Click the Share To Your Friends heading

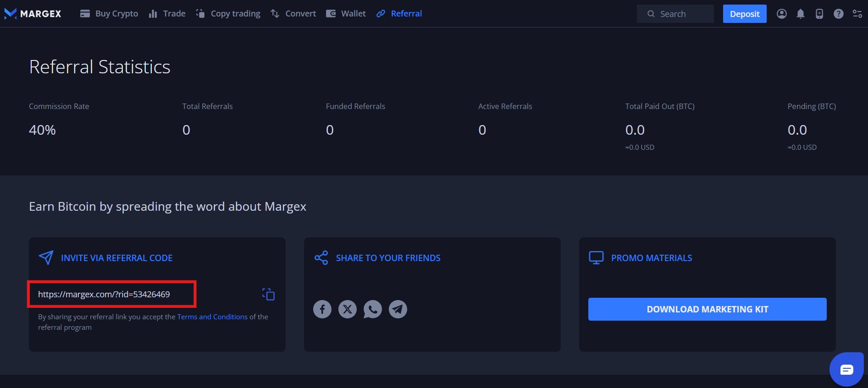click(388, 258)
